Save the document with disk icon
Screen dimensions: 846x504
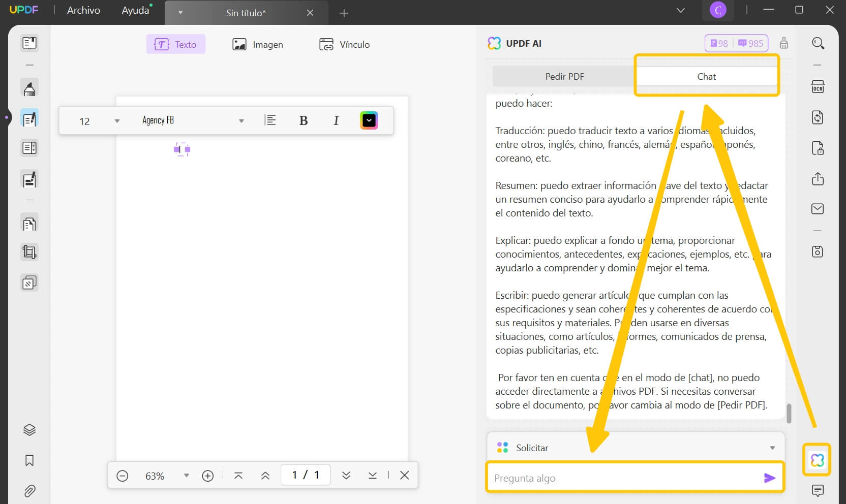point(818,251)
